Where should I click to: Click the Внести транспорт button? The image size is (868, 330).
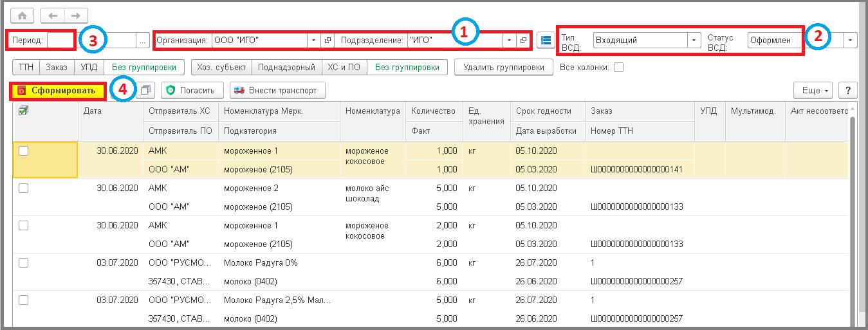[x=277, y=90]
